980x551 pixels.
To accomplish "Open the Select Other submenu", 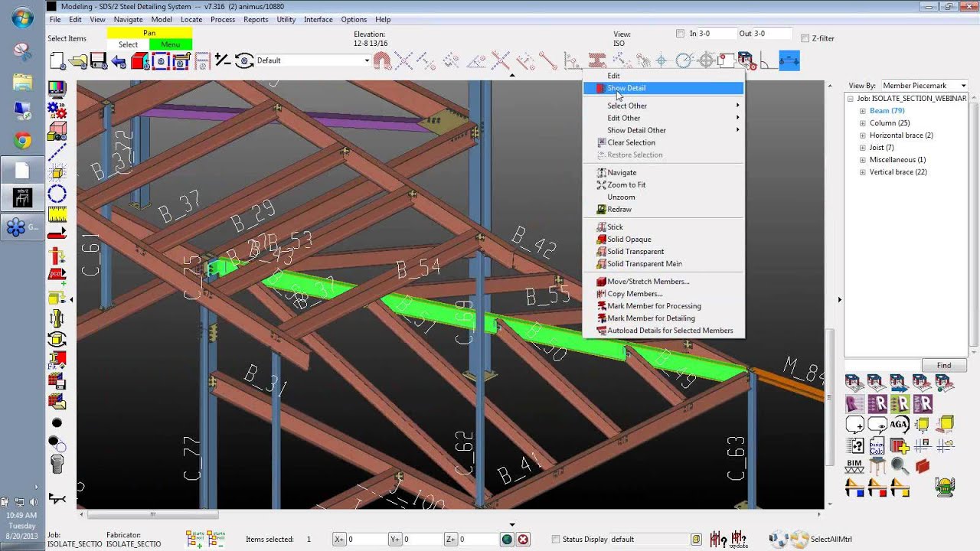I will pos(664,106).
